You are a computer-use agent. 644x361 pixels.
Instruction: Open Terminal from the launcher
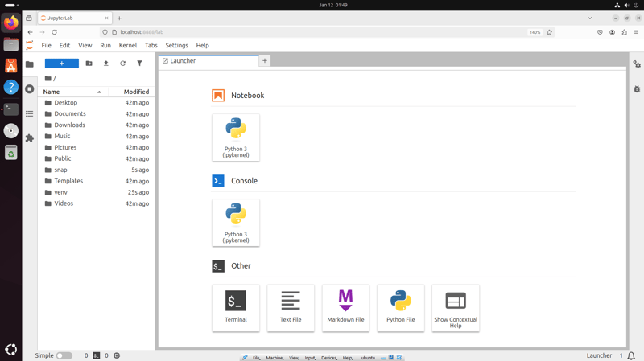pos(236,307)
